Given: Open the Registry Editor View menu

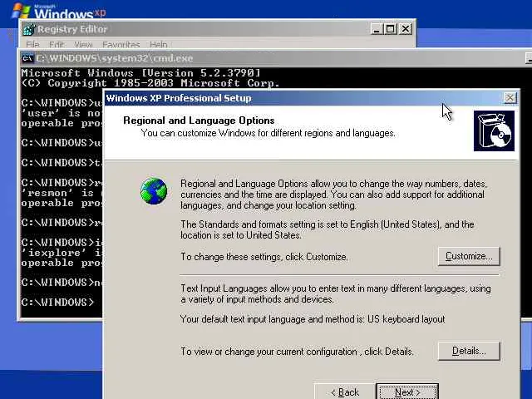Looking at the screenshot, I should point(83,44).
